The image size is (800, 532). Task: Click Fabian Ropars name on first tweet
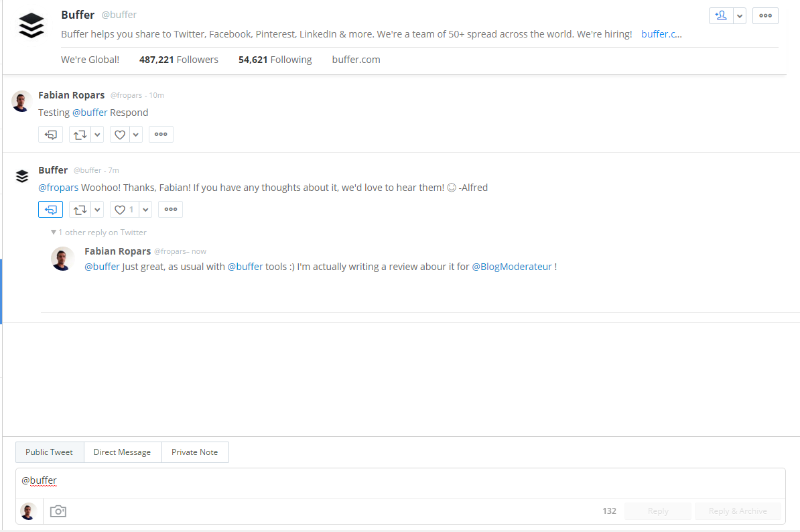[72, 95]
